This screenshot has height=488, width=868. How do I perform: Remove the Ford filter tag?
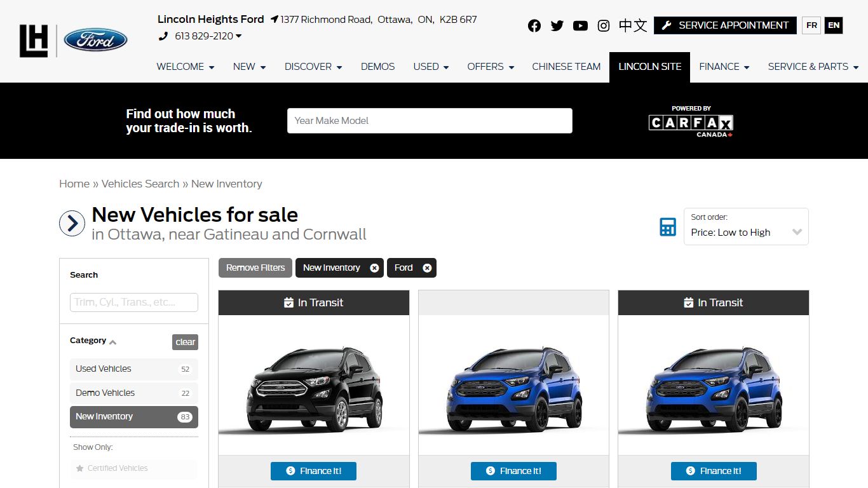(x=427, y=268)
